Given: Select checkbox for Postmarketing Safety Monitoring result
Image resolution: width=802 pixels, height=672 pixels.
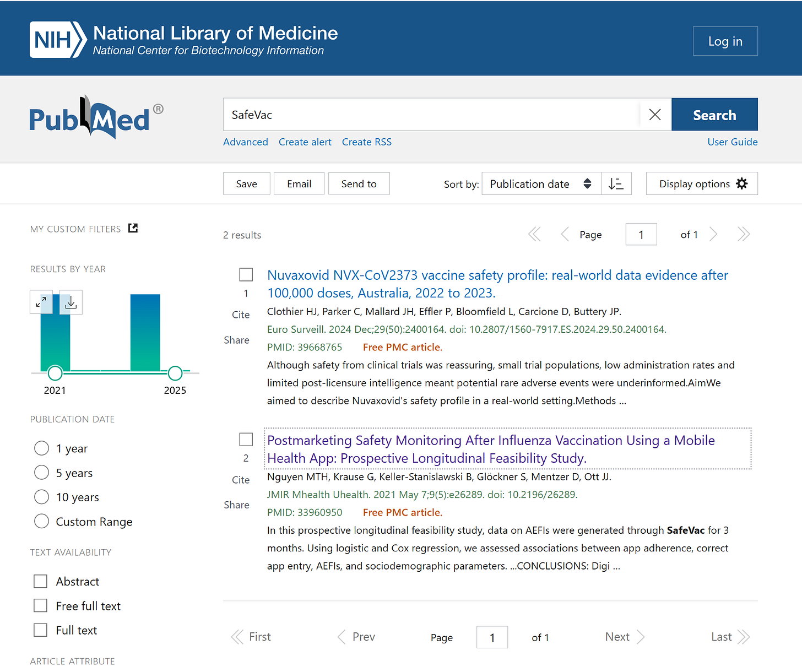Looking at the screenshot, I should tap(246, 439).
